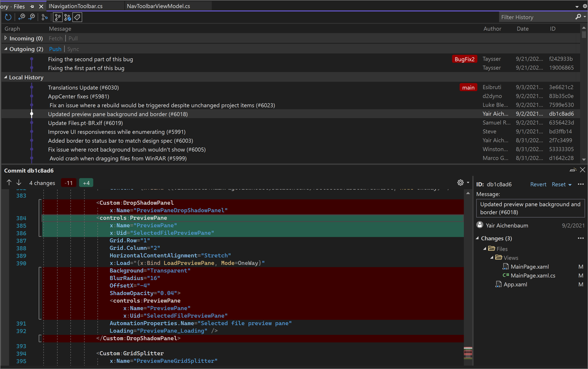Refresh the Git history graph

tap(8, 17)
